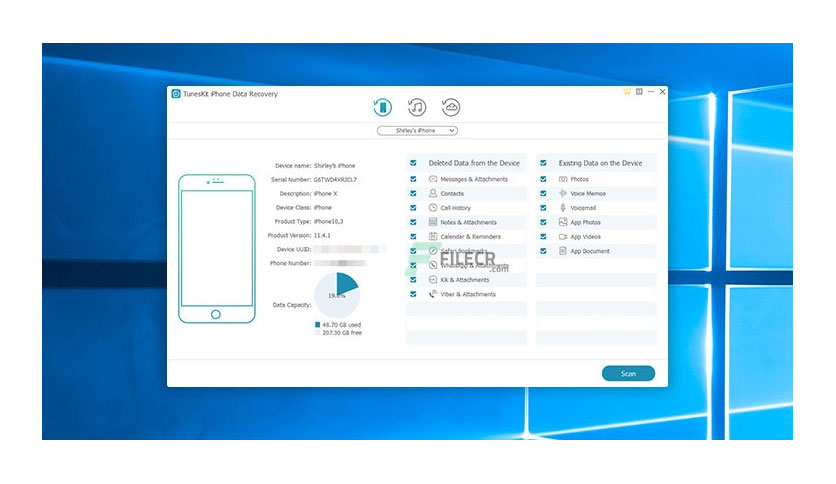This screenshot has width=836, height=484.
Task: Click the Calendar & Reminders label
Action: tap(471, 237)
